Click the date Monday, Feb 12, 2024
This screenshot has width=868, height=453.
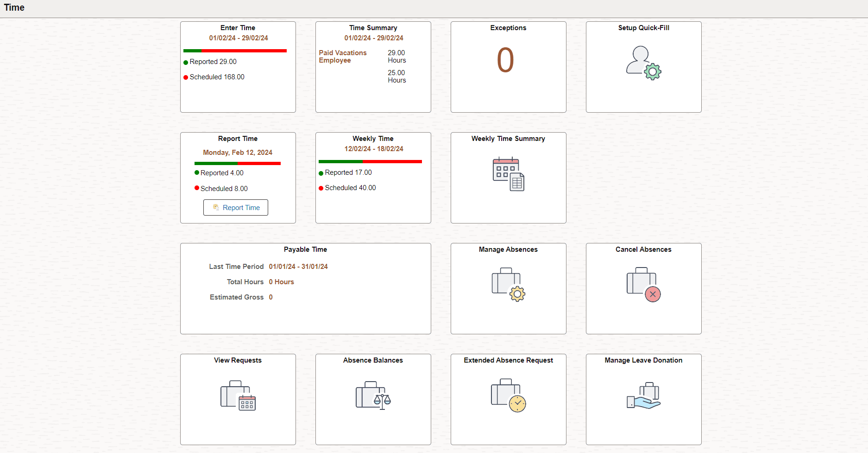click(x=238, y=153)
